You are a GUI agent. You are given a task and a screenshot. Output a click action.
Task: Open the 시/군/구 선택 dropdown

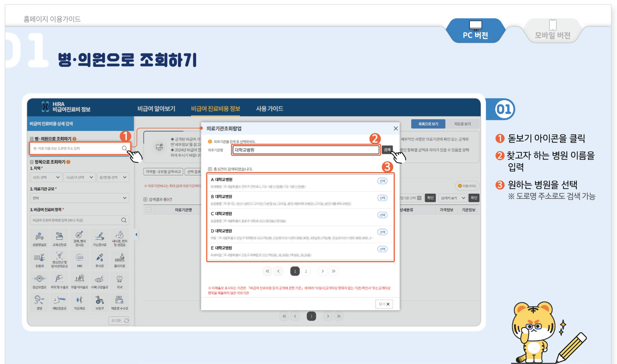point(80,177)
